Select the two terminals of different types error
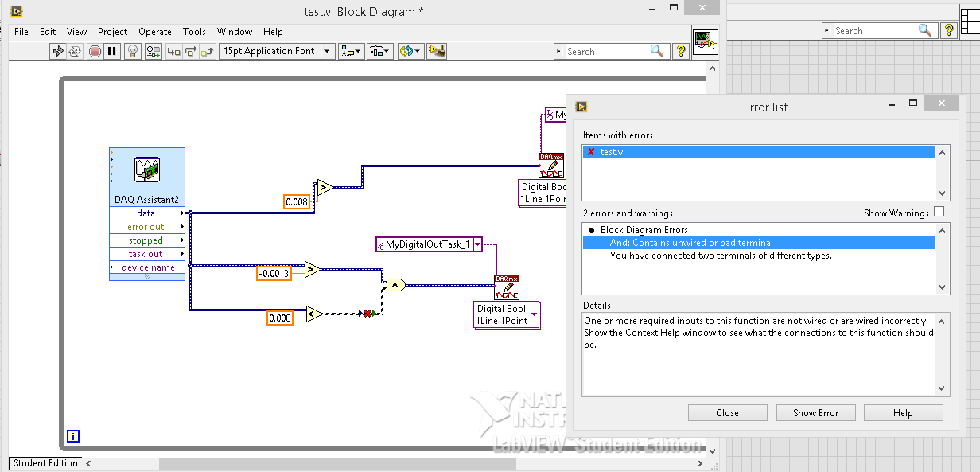Viewport: 980px width, 472px height. (x=721, y=256)
